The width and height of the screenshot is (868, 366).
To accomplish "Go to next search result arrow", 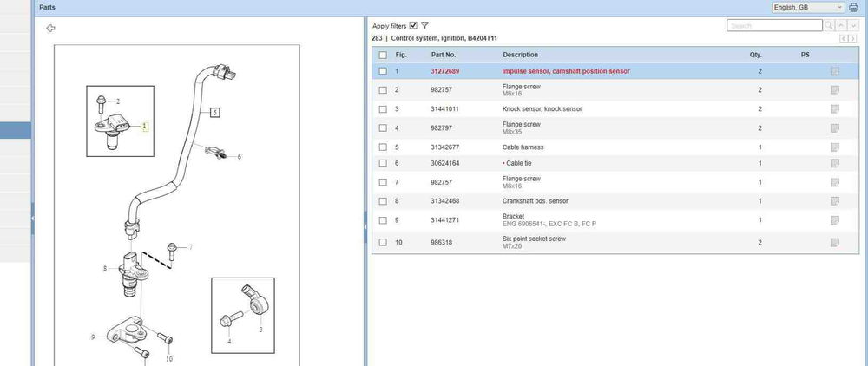I will coord(854,26).
